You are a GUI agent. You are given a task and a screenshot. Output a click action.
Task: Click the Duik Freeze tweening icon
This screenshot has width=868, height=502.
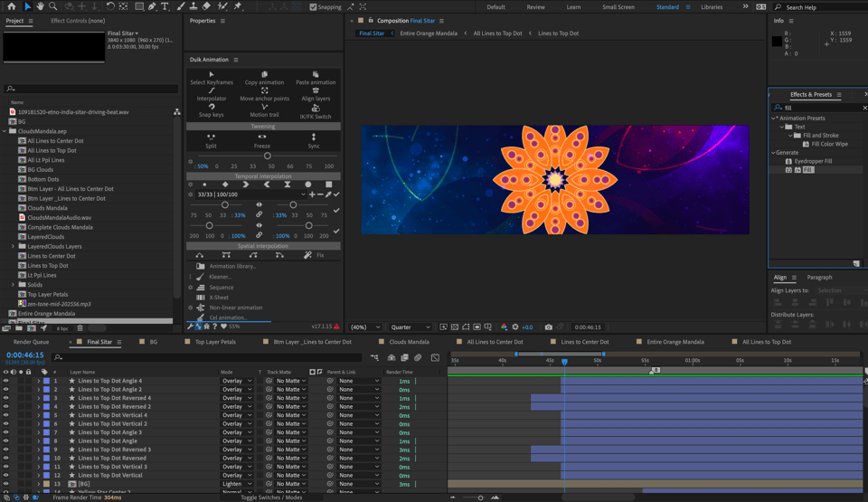[x=262, y=138]
